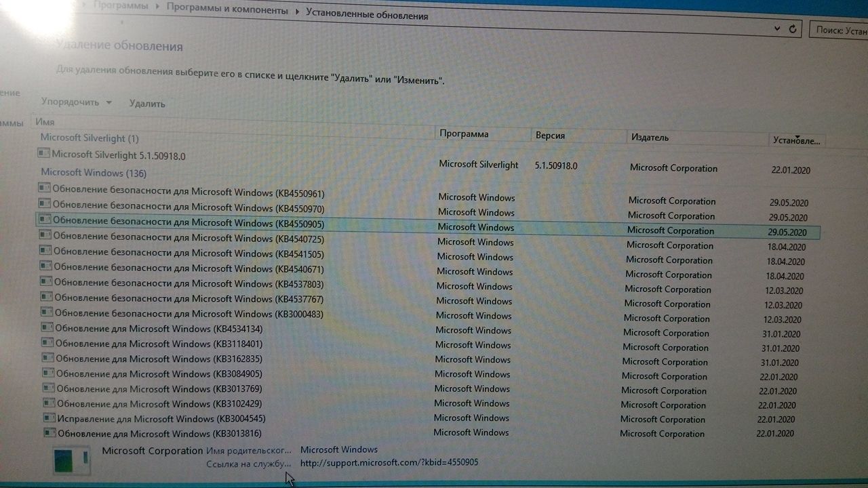This screenshot has width=868, height=488.
Task: Click the details pane update thumbnail icon
Action: [73, 460]
